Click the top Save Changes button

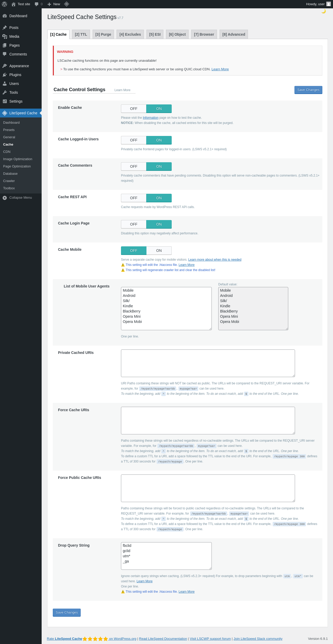click(308, 90)
